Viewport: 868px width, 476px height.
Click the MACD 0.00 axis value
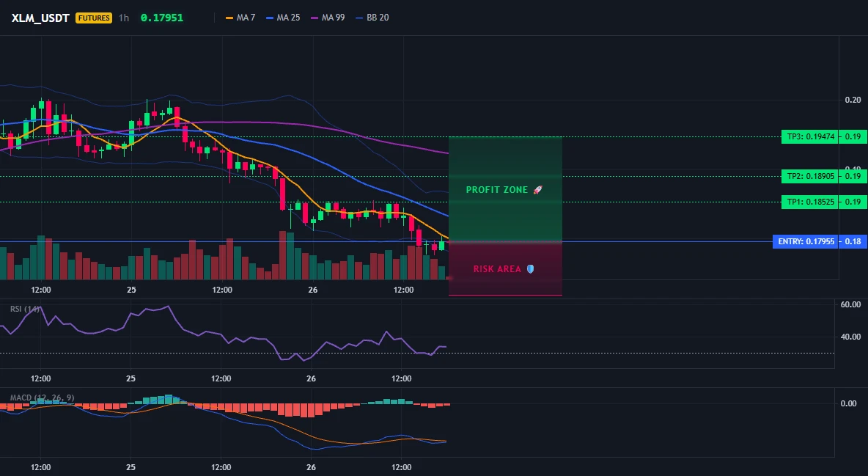pos(849,403)
